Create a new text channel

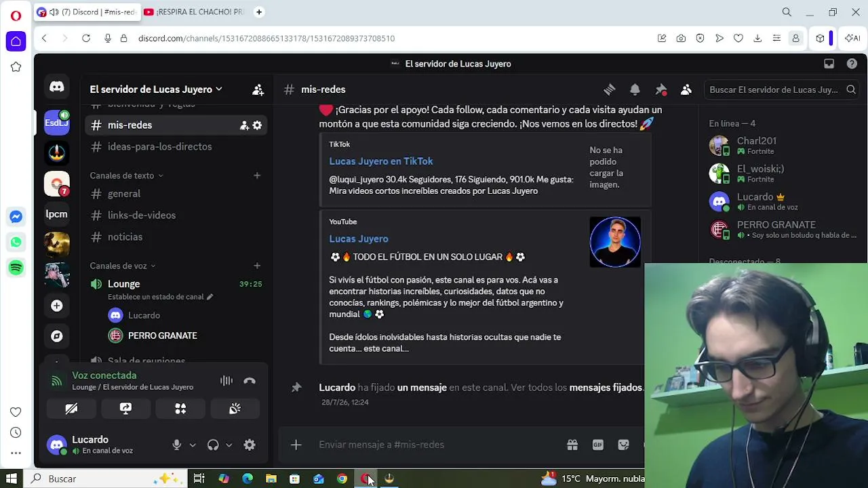[257, 176]
